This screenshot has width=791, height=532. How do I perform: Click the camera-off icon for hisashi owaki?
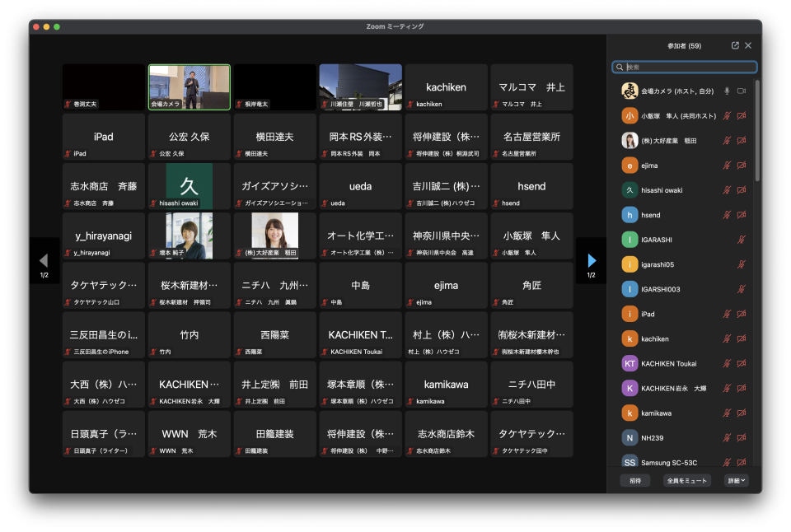pyautogui.click(x=741, y=190)
